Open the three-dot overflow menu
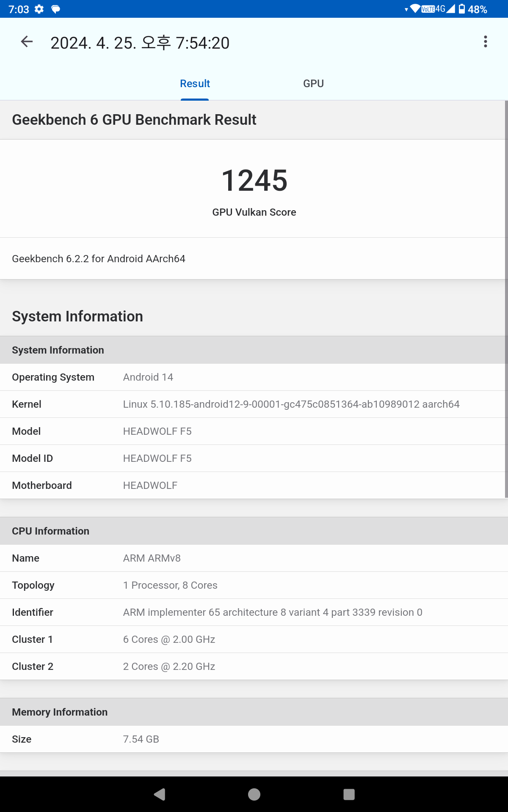The width and height of the screenshot is (508, 812). (486, 41)
